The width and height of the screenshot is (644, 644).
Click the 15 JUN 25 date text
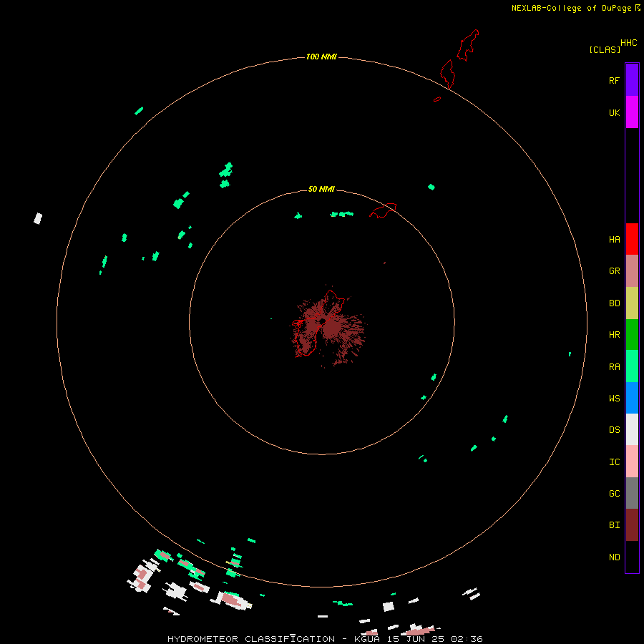click(x=416, y=639)
